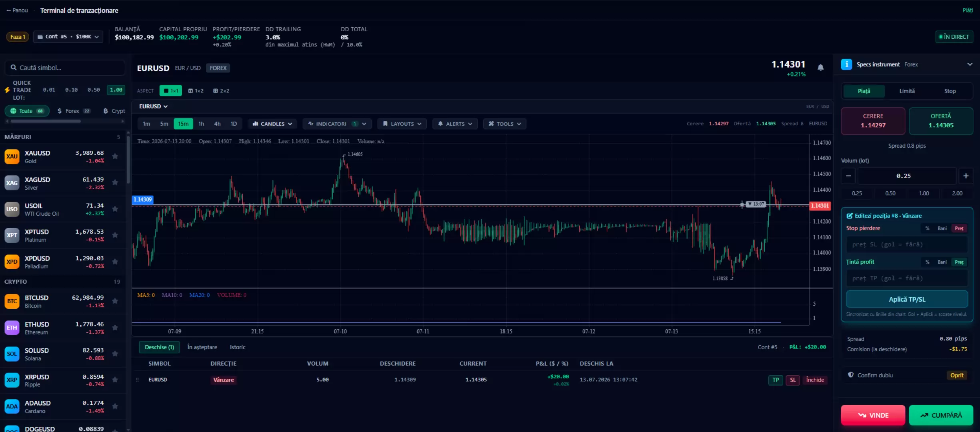Click the BTC Bitcoin symbol icon
Viewport: 980px width, 432px height.
pyautogui.click(x=12, y=301)
